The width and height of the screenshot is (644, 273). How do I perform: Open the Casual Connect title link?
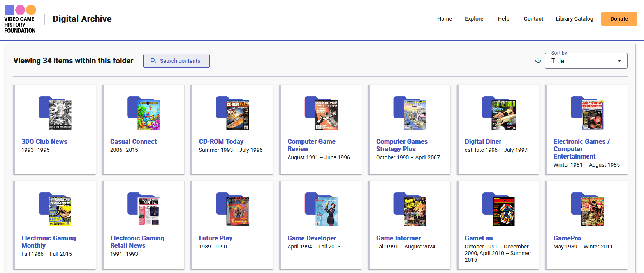click(134, 141)
